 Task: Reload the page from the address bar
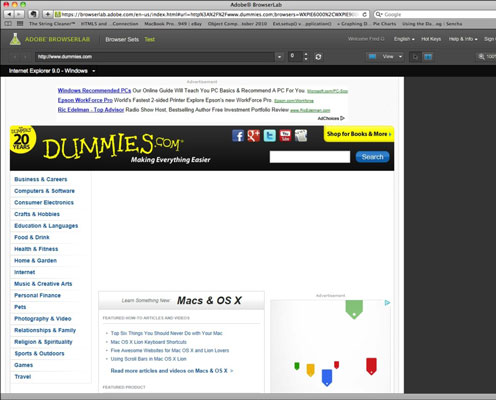coord(364,14)
